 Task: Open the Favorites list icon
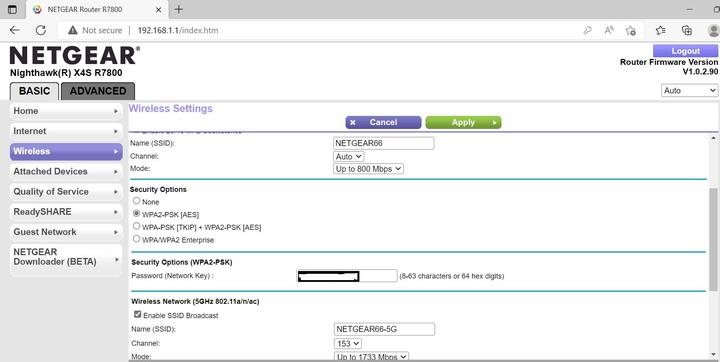point(661,30)
